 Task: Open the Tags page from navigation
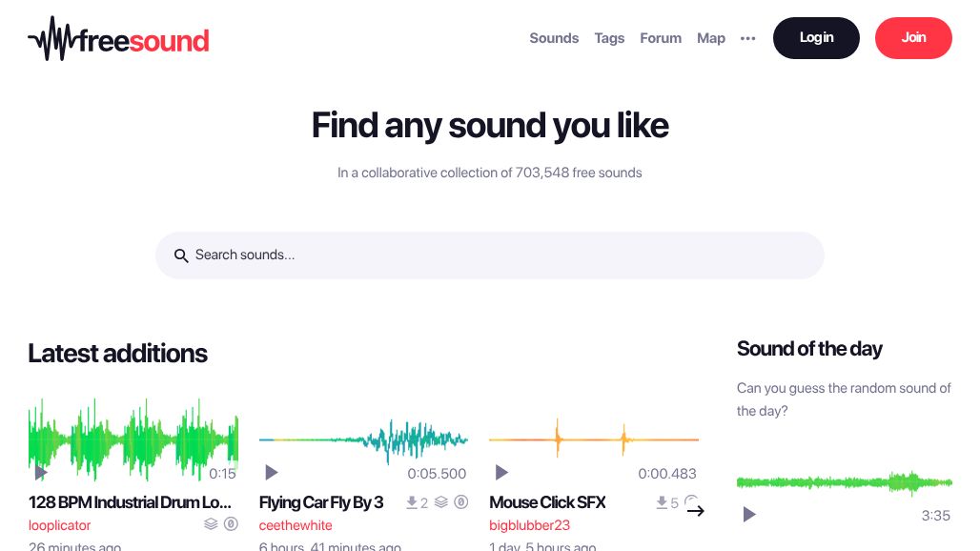click(609, 38)
